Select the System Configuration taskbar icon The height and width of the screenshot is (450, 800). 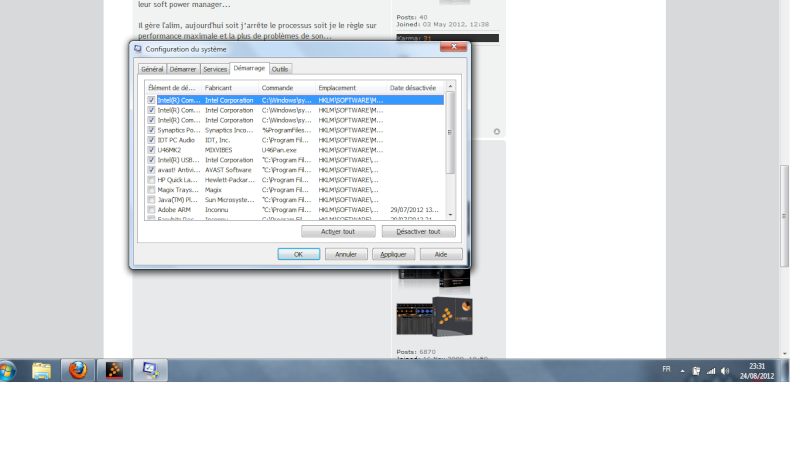150,370
